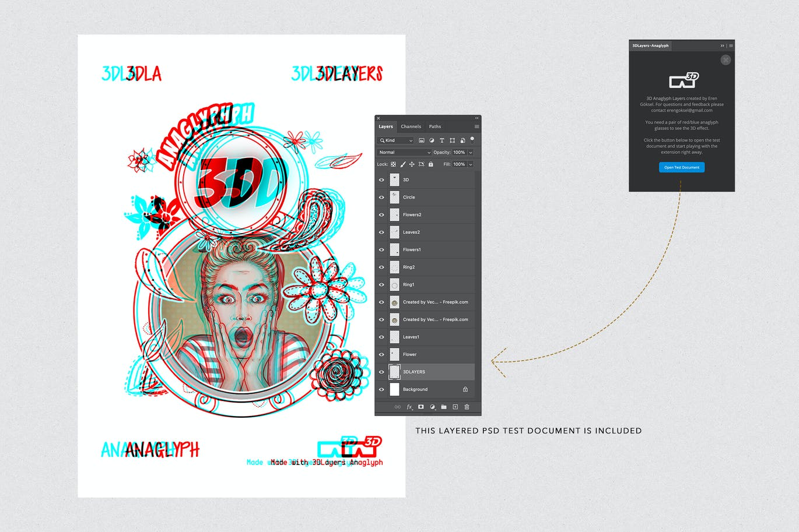Toggle the Leaves1 layer eye icon
Image resolution: width=799 pixels, height=532 pixels.
381,337
